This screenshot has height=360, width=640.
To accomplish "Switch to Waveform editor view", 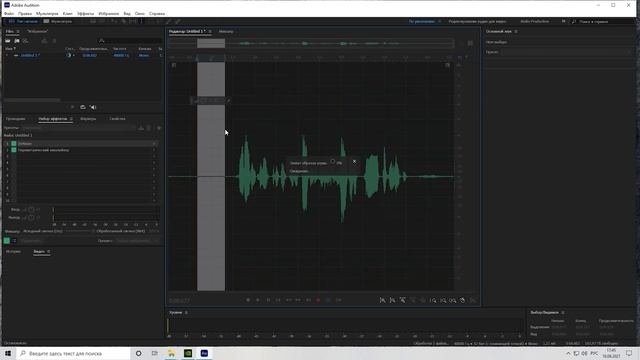I will pos(23,21).
